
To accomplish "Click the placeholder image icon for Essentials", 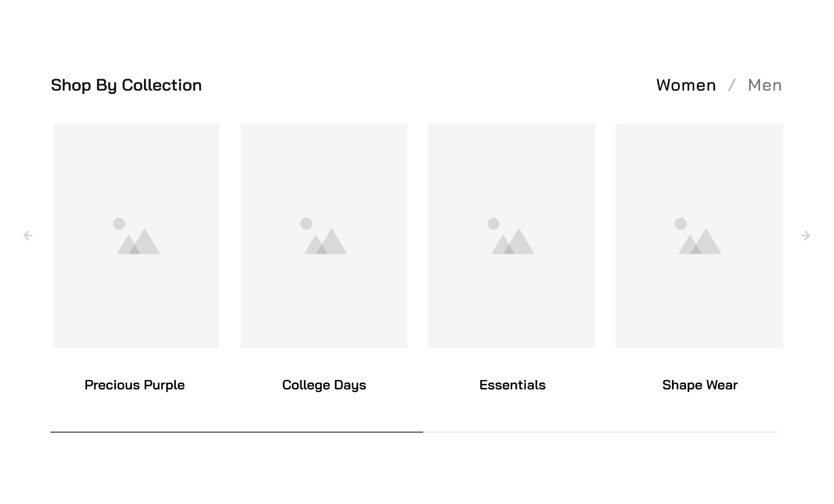I will 512,237.
